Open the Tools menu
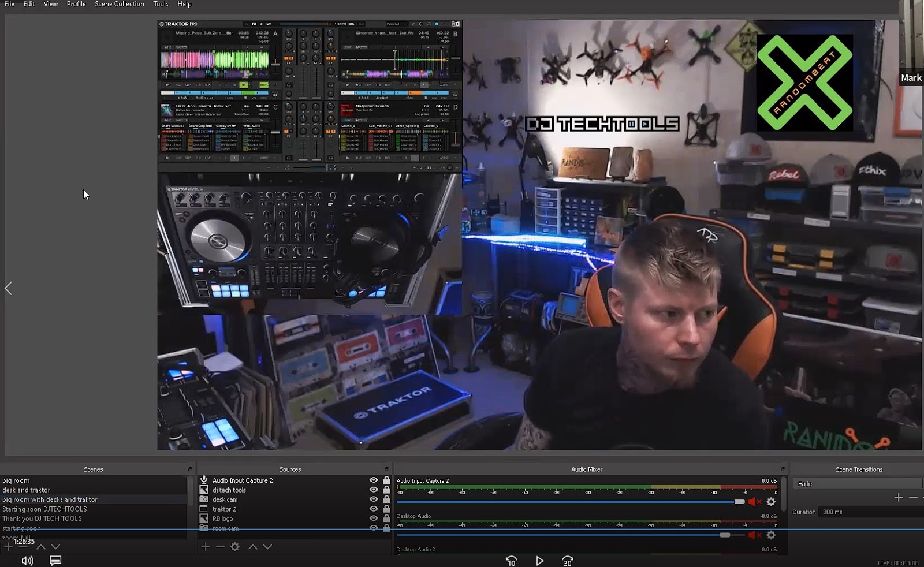Viewport: 924px width, 567px height. [160, 4]
